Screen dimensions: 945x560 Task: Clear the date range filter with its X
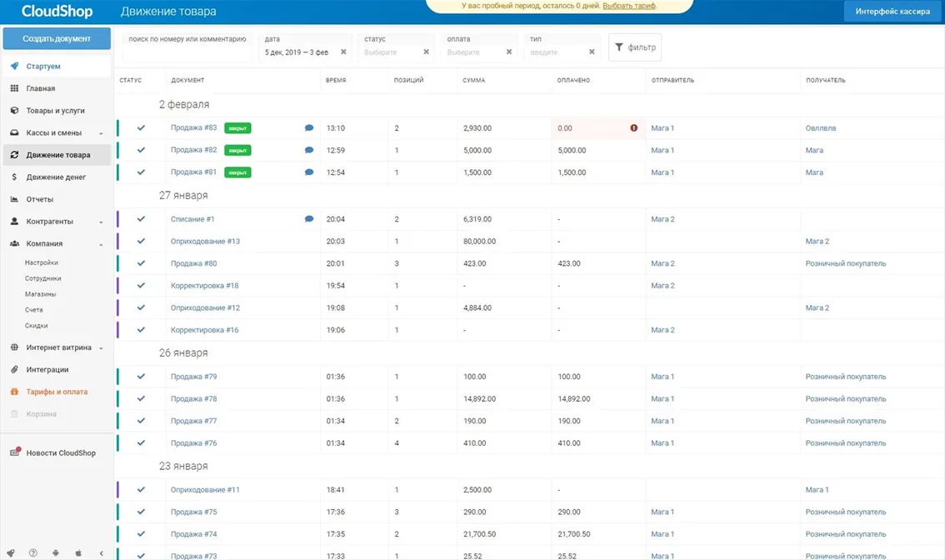343,52
